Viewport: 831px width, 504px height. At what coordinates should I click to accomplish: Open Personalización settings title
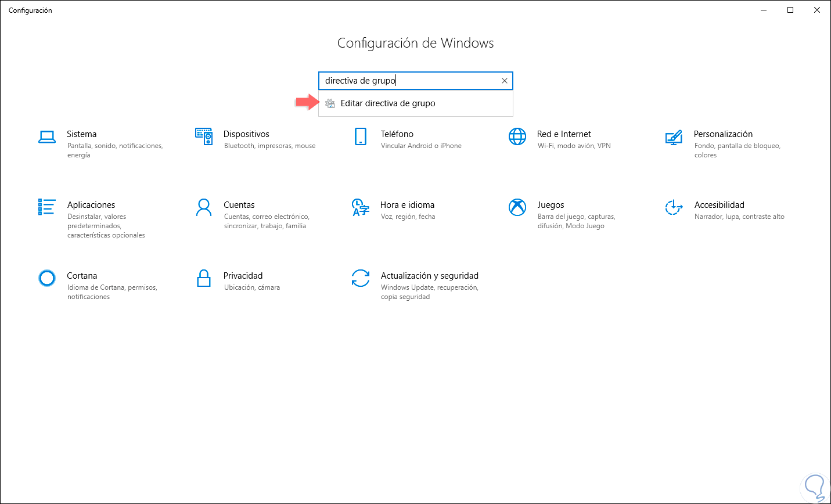pos(723,134)
